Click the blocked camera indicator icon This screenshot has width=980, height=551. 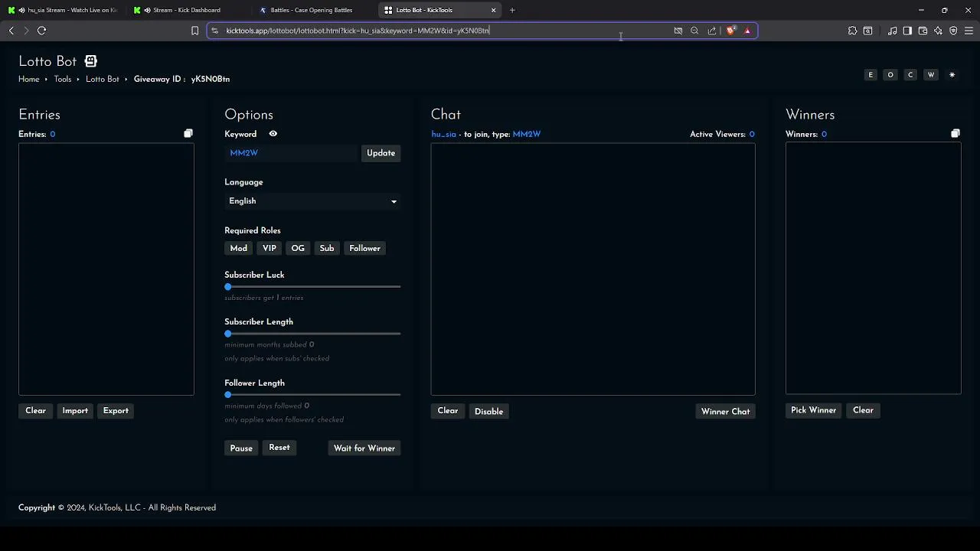coord(678,31)
